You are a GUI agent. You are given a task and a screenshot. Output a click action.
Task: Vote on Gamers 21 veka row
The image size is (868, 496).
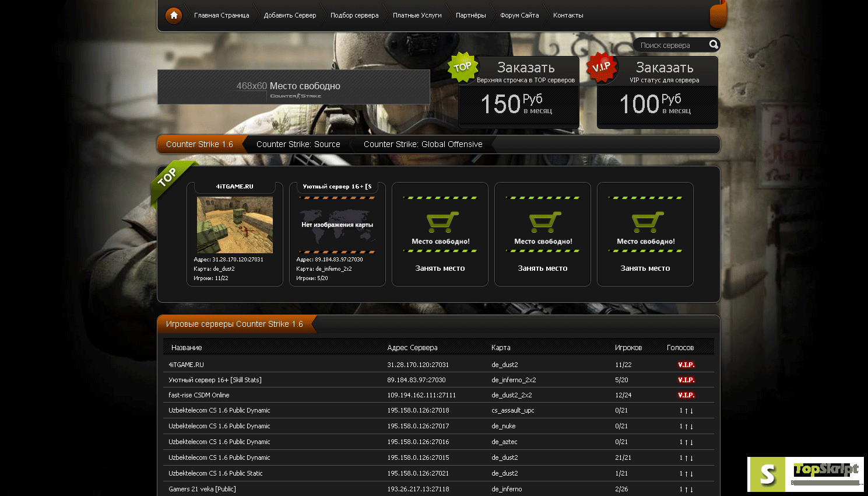(x=686, y=489)
